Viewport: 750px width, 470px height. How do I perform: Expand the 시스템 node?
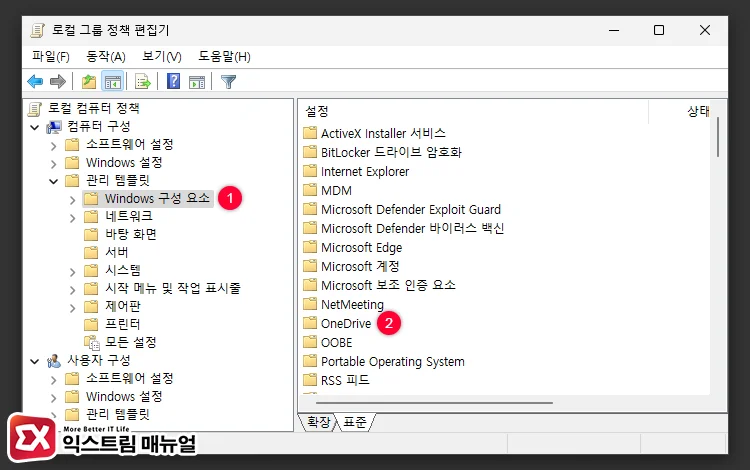[x=72, y=272]
